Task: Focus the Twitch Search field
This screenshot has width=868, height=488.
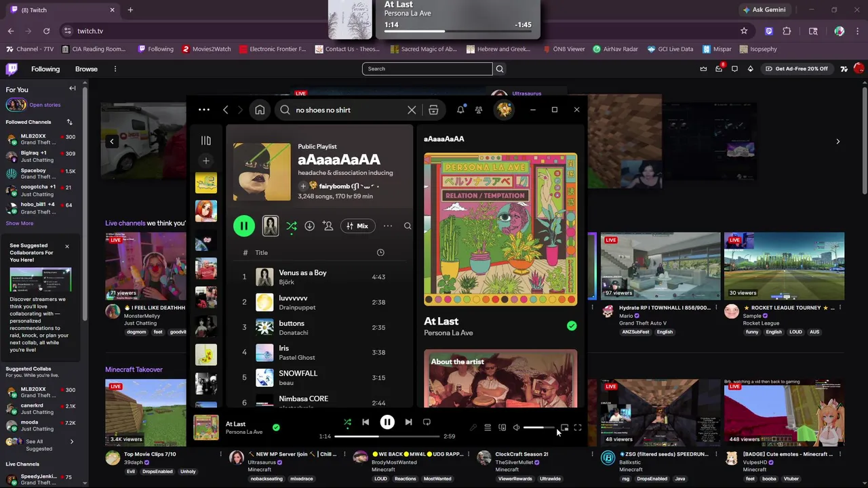Action: click(x=427, y=68)
